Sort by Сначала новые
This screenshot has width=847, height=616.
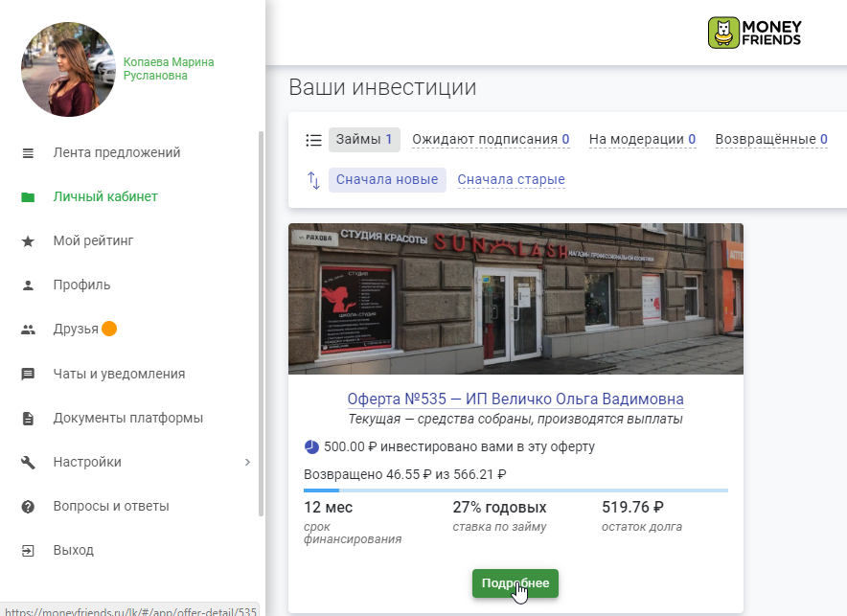tap(387, 180)
